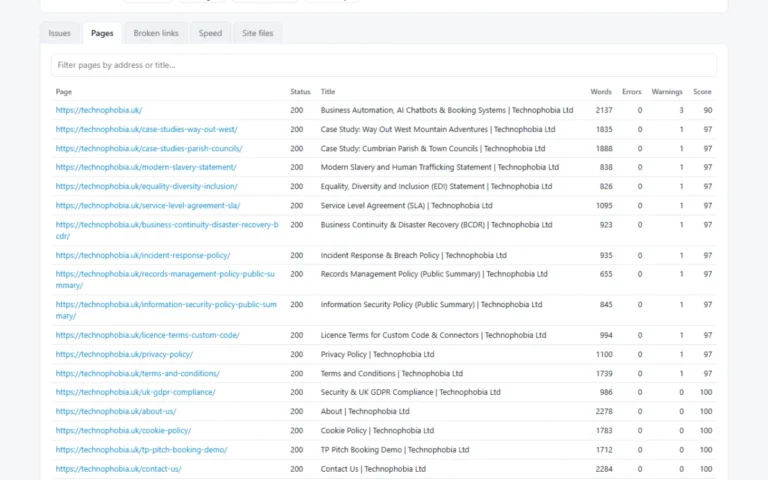Open the about-us page link

[x=116, y=411]
